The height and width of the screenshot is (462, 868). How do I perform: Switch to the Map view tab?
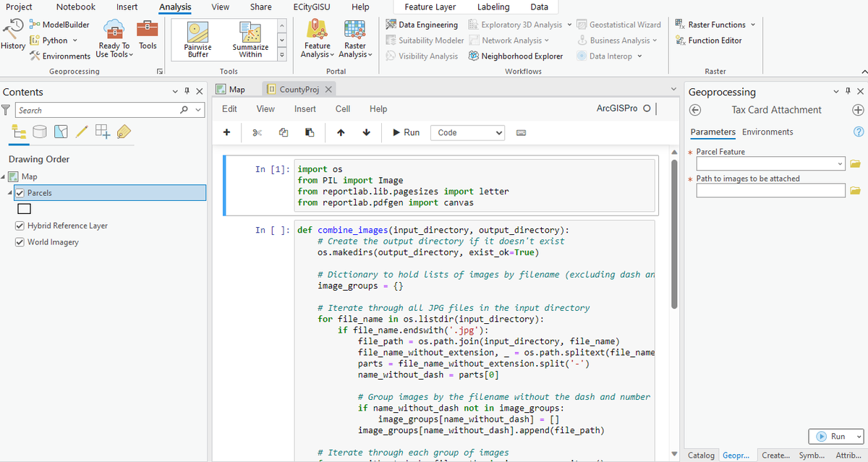coord(230,90)
